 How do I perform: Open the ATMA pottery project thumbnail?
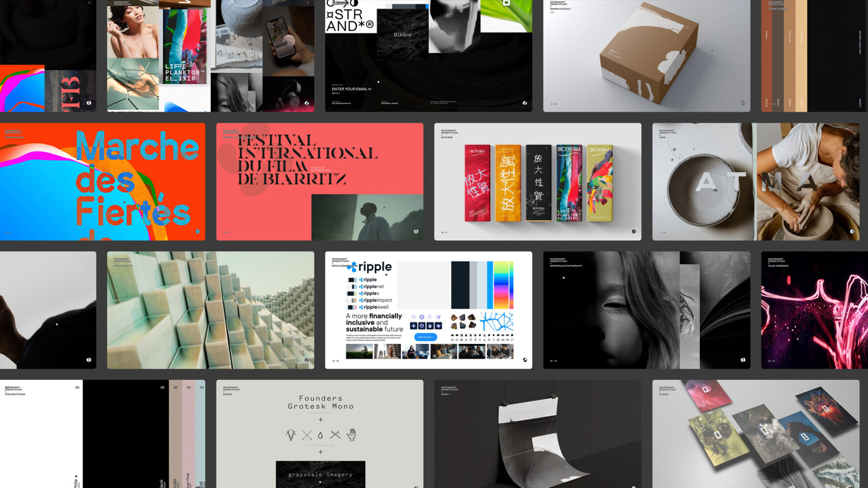(x=756, y=182)
